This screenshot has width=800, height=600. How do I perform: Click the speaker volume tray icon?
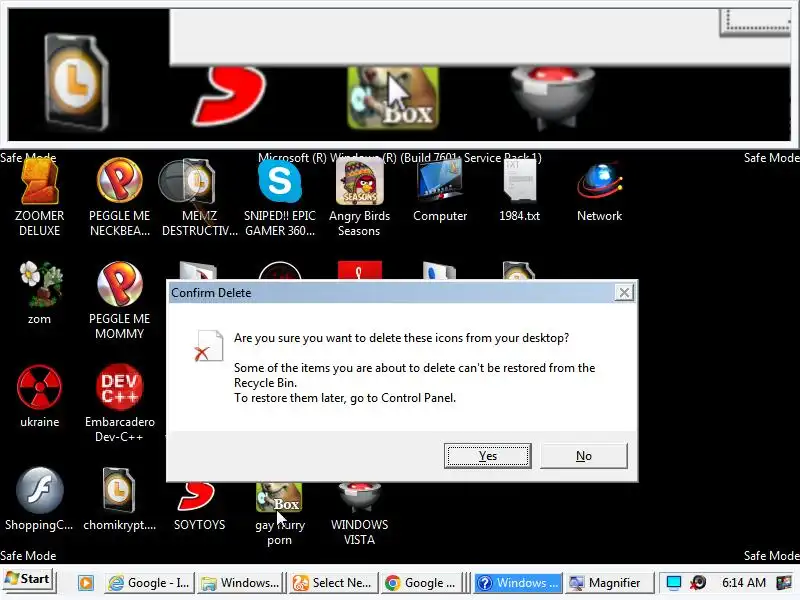[698, 583]
